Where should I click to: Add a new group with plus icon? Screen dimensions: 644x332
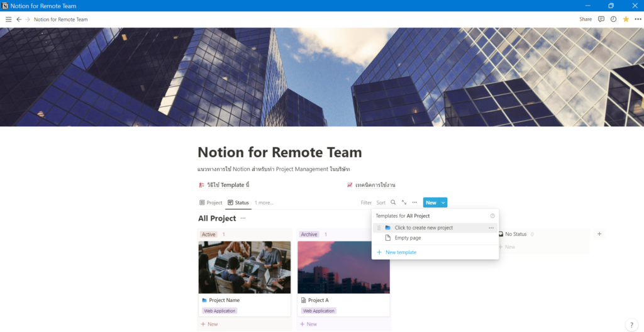[599, 234]
